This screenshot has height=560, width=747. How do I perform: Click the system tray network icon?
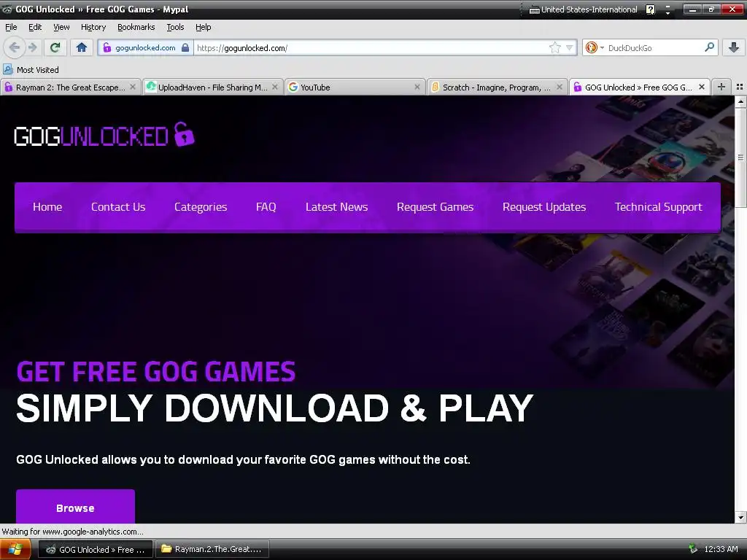pyautogui.click(x=693, y=549)
